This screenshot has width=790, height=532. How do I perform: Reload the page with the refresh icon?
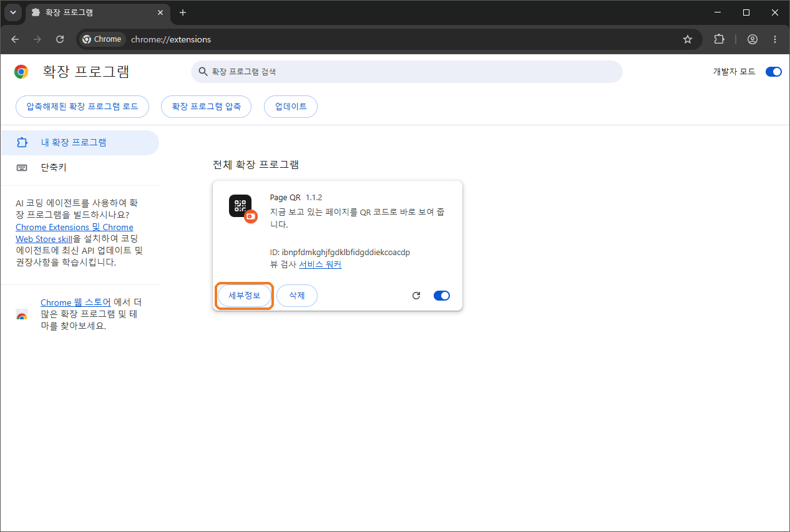(60, 39)
